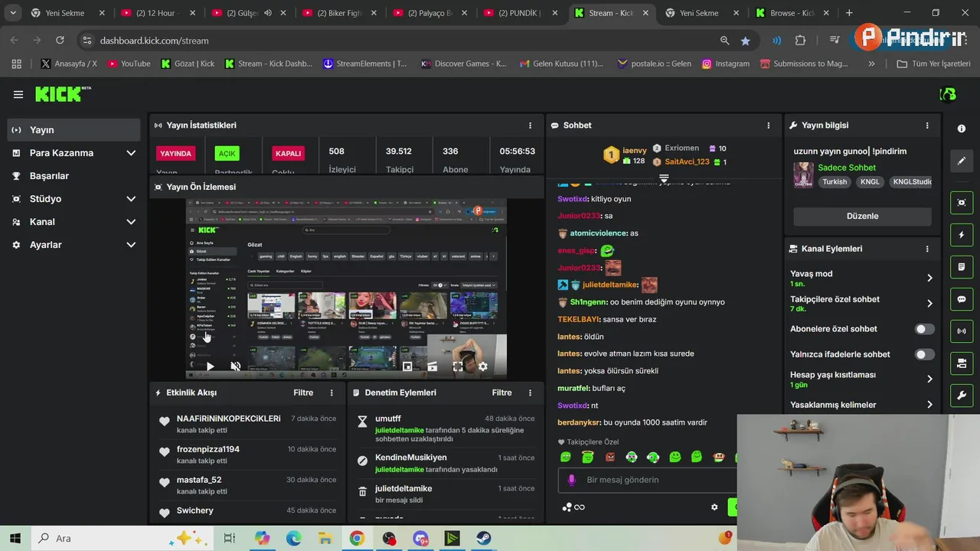Toggle the chat bubble panel icon
Screen dimensions: 980x551
point(962,299)
